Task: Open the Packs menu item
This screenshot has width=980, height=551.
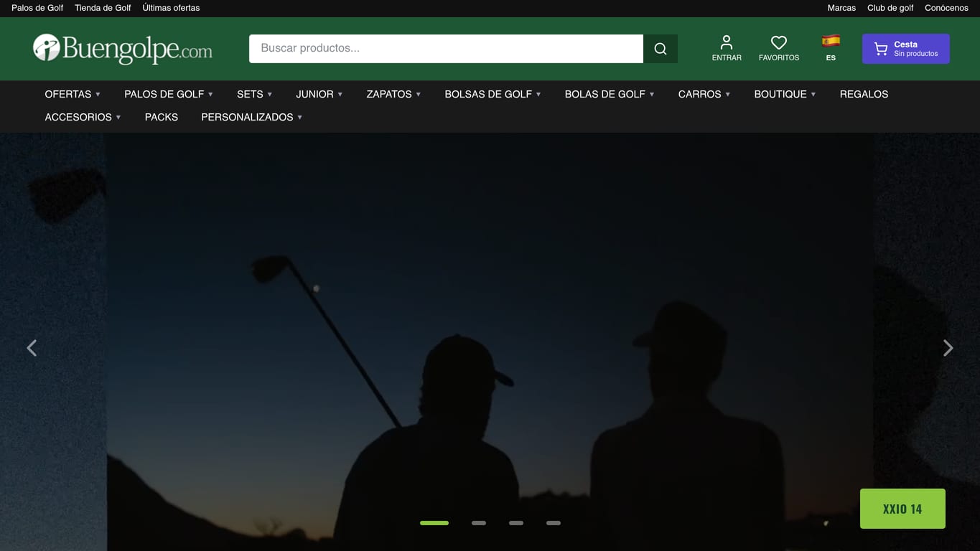Action: pos(162,117)
